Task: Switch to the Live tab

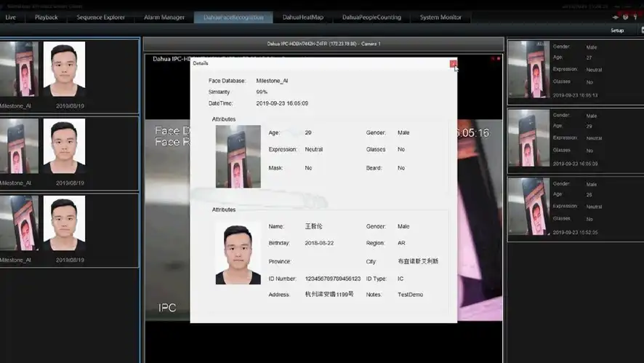Action: point(10,17)
